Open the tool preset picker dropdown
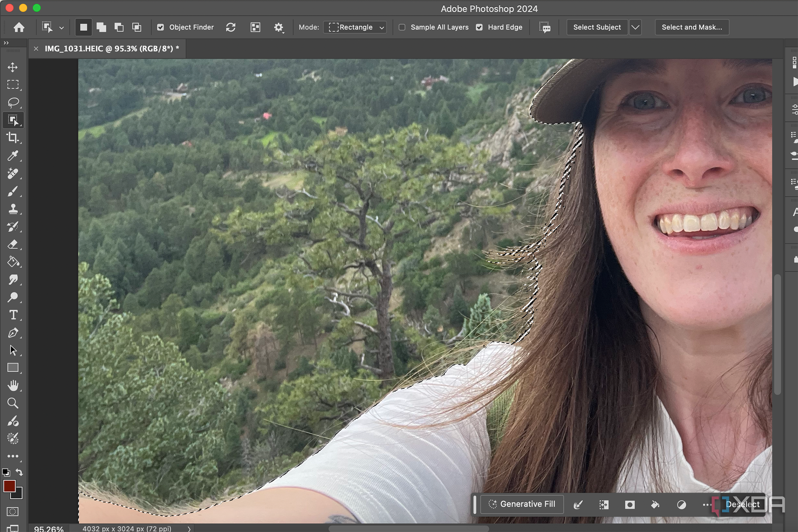This screenshot has width=798, height=532. coord(62,28)
